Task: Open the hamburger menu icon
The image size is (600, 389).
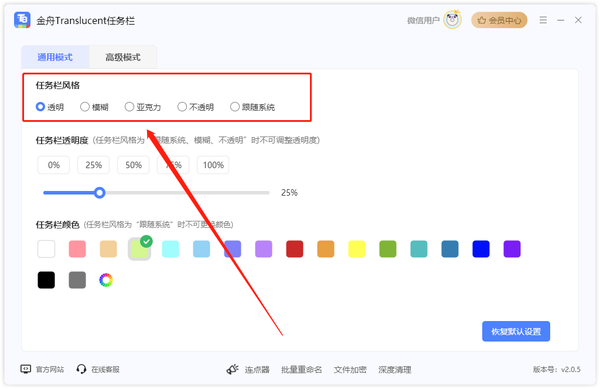Action: [543, 20]
